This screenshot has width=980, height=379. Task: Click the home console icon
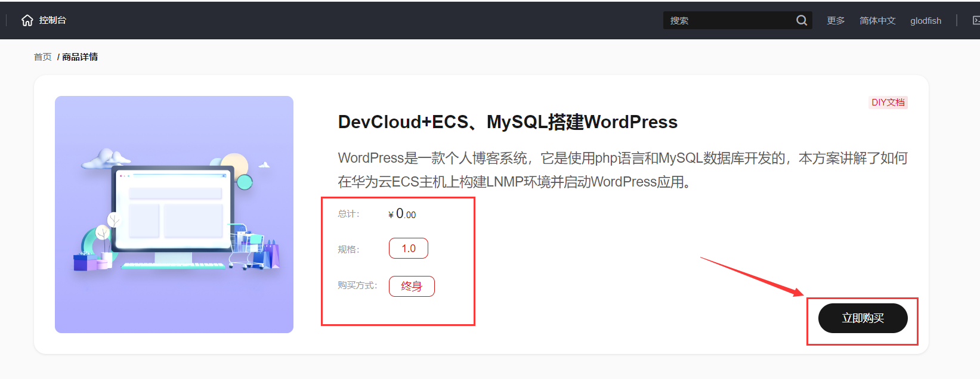point(27,20)
